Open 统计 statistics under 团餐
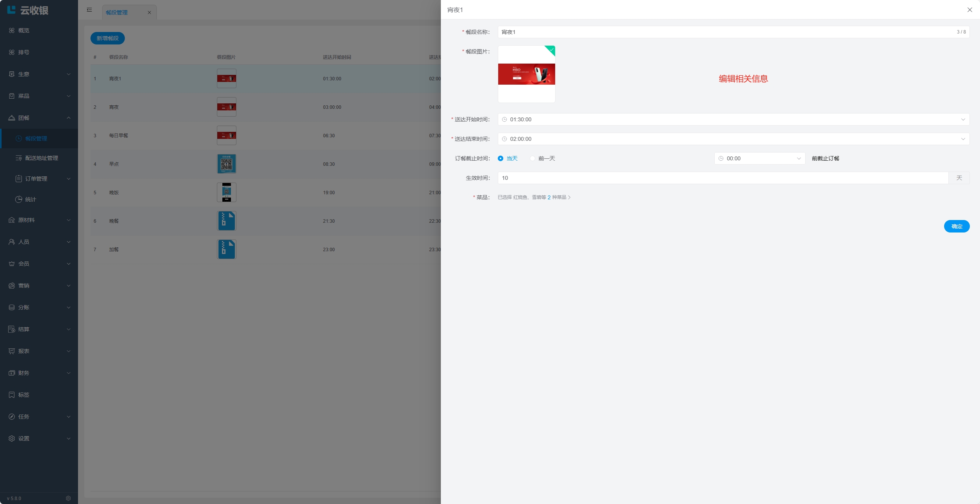This screenshot has height=504, width=980. 30,199
